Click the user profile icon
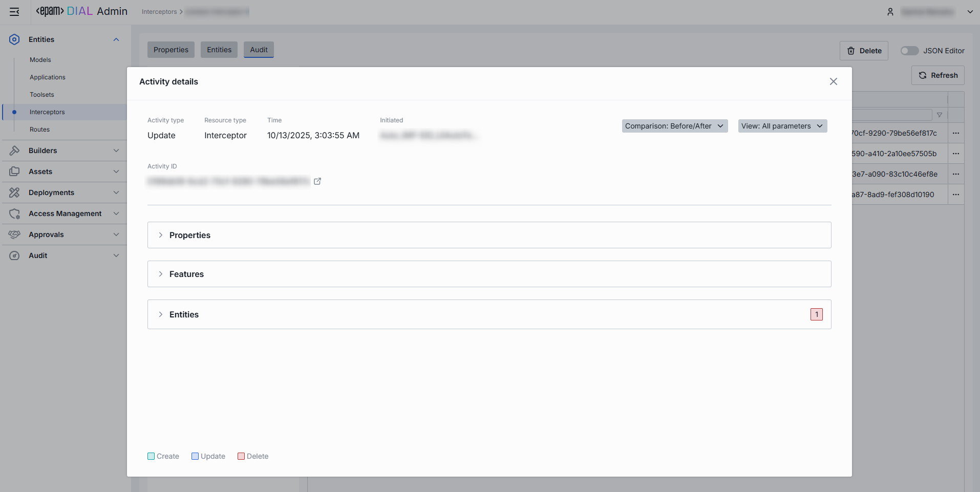 [x=890, y=12]
